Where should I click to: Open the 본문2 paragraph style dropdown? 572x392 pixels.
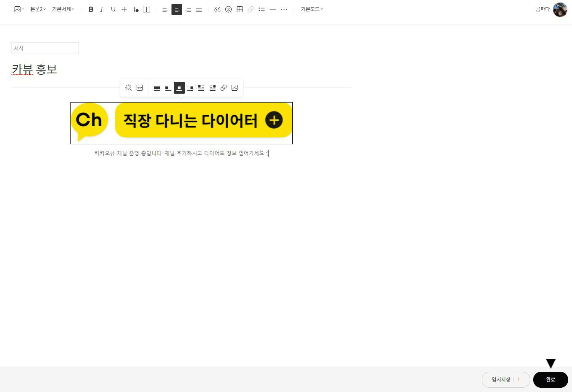(x=37, y=9)
